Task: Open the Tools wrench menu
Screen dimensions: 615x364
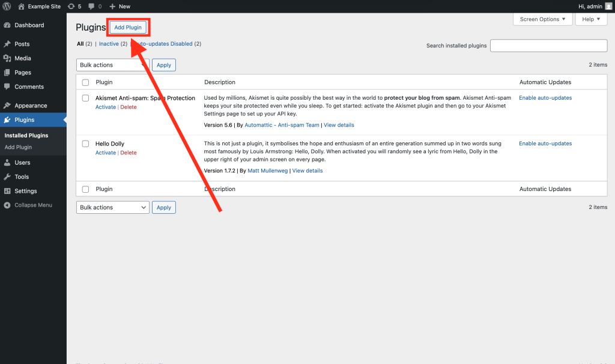Action: pos(7,177)
